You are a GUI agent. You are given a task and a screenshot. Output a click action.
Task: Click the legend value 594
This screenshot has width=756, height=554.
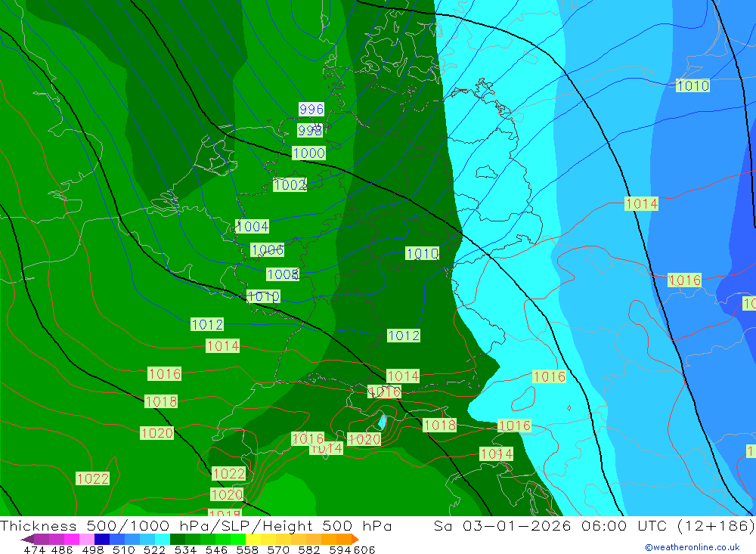pyautogui.click(x=340, y=550)
